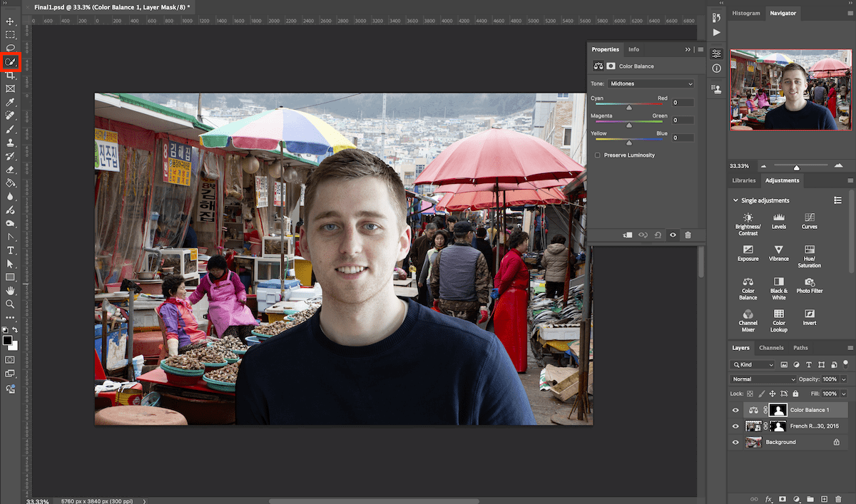Delete the adjustment using Properties trash icon
Viewport: 856px width, 504px height.
coord(688,235)
